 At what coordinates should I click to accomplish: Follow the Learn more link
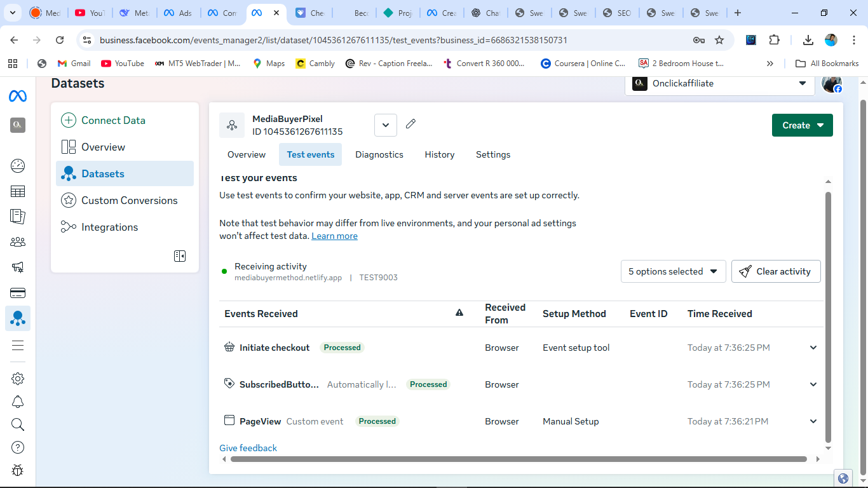(334, 236)
